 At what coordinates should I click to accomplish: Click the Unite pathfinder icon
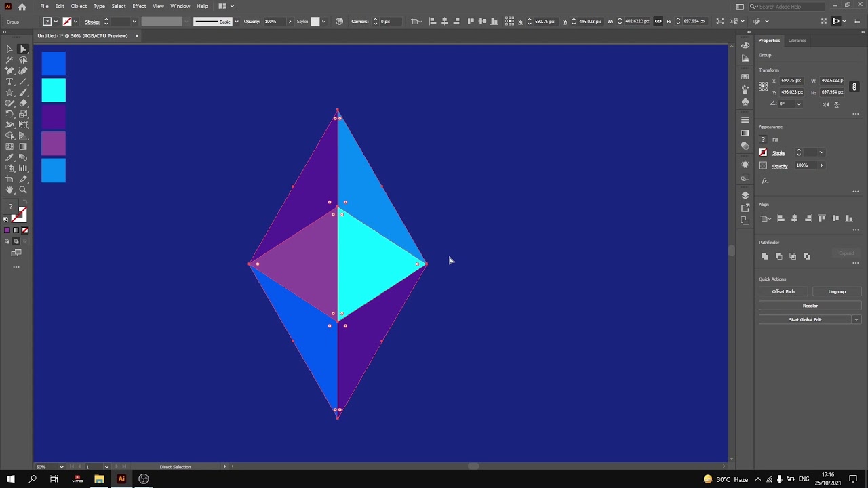(765, 256)
